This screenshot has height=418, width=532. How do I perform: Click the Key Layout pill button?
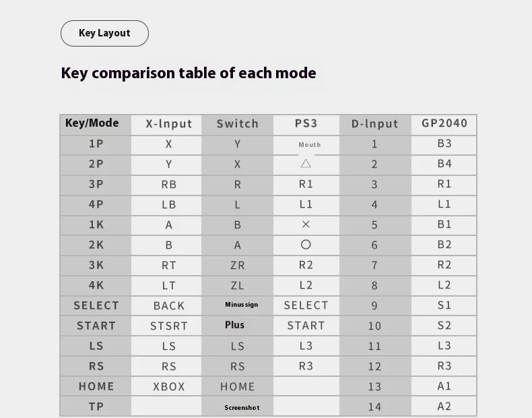pos(104,33)
